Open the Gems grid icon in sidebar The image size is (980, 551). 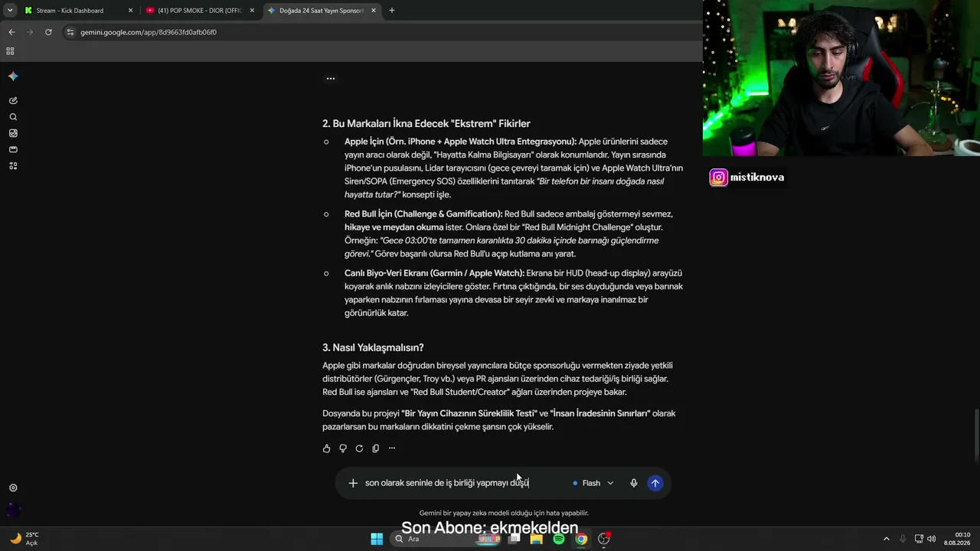13,166
